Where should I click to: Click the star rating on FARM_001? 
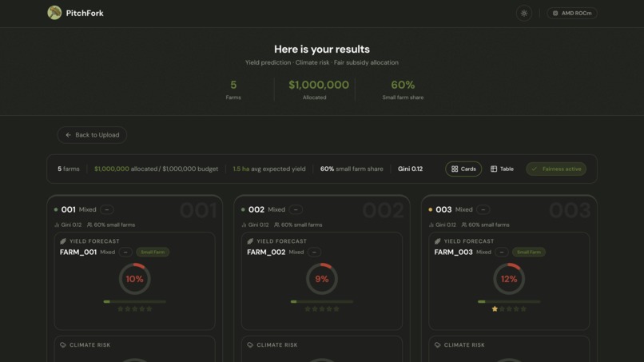[x=135, y=309]
